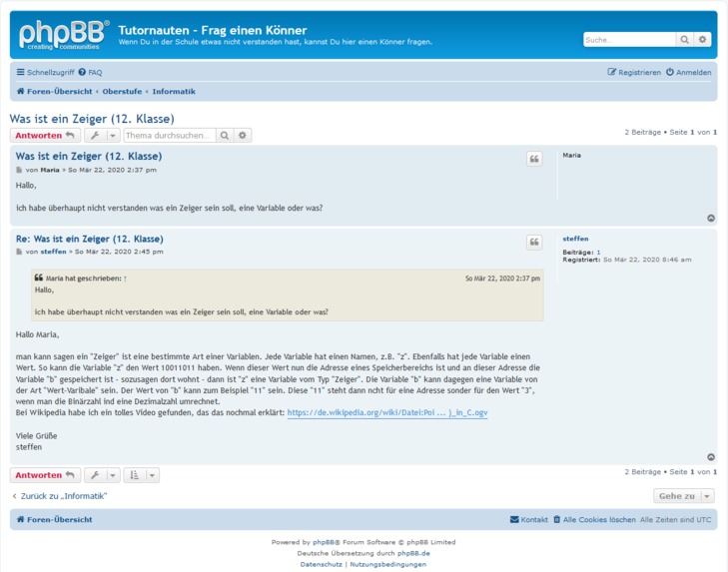
Task: Open the sort display options dropdown
Action: (141, 475)
